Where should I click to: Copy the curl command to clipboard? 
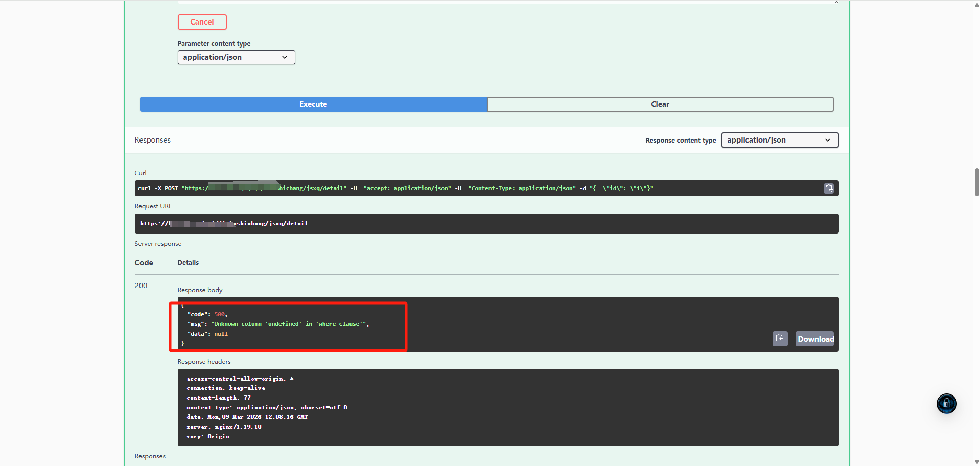coord(828,189)
